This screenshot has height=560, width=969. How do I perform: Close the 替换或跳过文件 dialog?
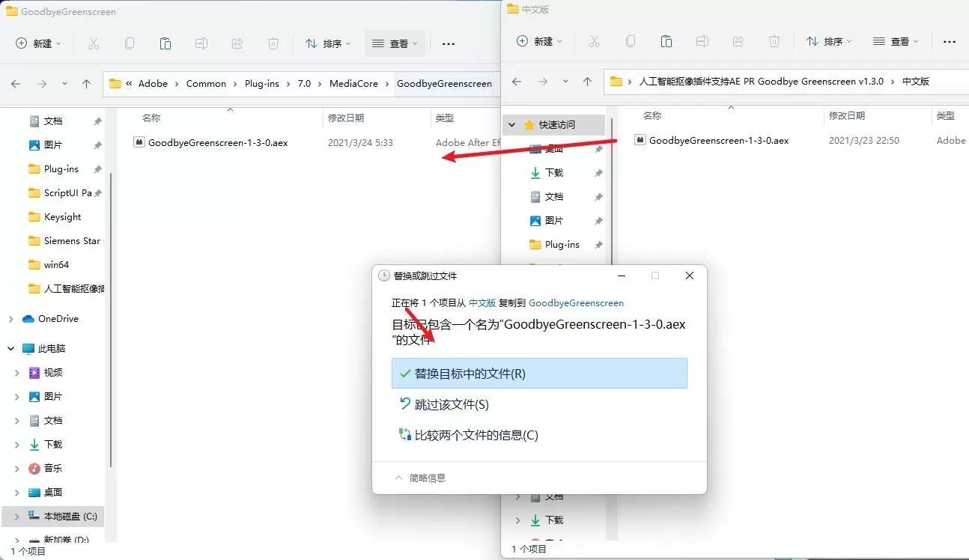[690, 276]
